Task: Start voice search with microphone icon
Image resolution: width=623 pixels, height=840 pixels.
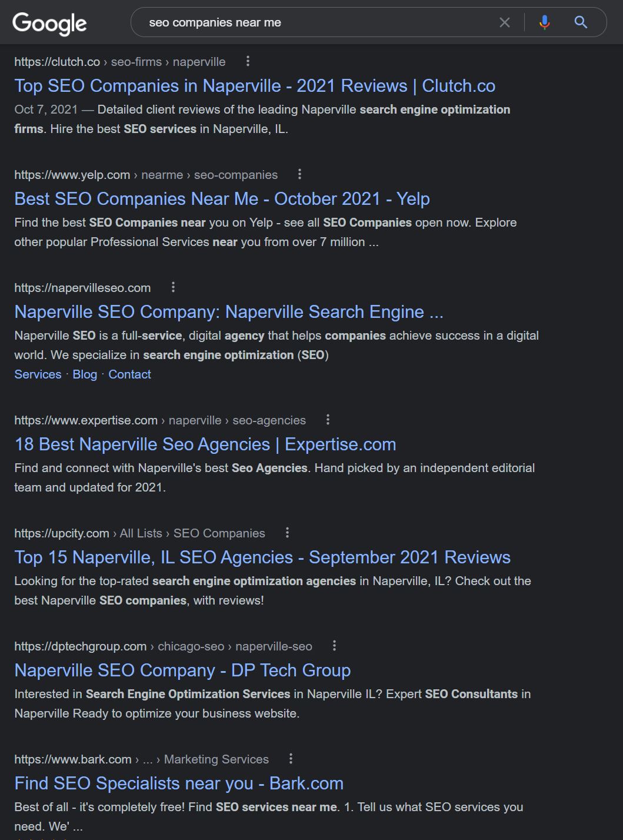Action: click(x=545, y=22)
